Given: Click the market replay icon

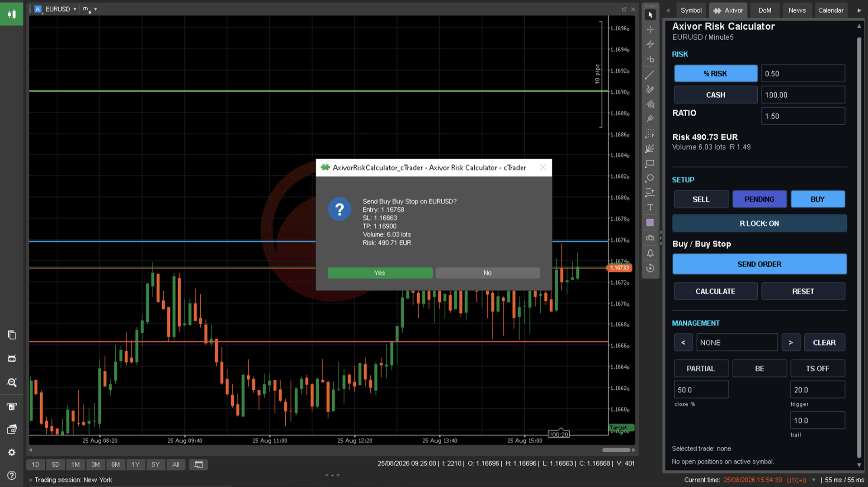Looking at the screenshot, I should (x=650, y=268).
